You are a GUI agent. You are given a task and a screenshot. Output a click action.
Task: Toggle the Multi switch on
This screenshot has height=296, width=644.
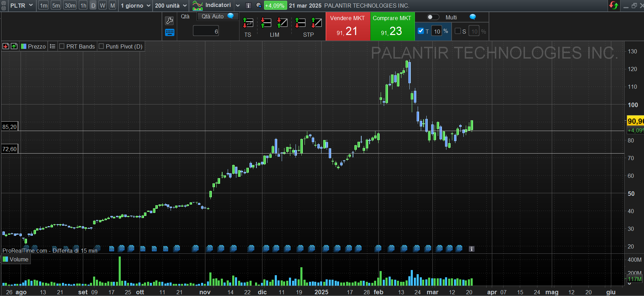click(433, 17)
